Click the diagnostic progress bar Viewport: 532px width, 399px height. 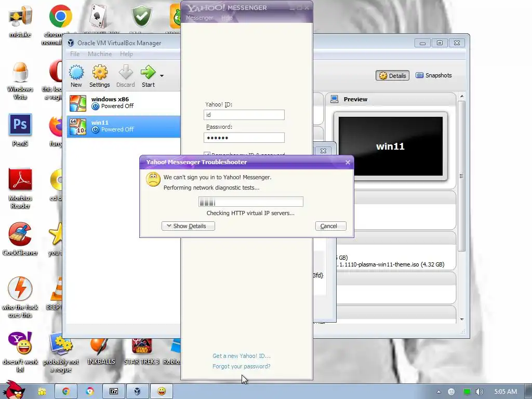pyautogui.click(x=251, y=202)
